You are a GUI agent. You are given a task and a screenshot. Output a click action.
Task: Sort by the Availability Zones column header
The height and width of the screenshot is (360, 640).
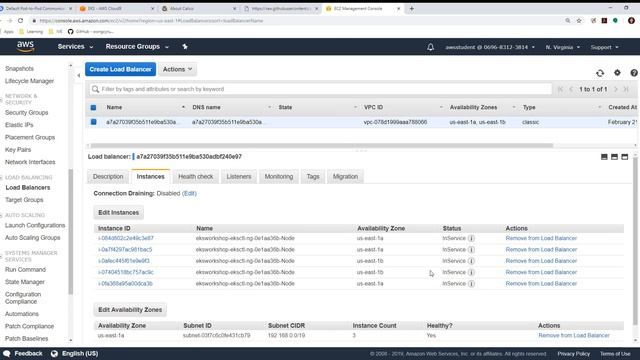pyautogui.click(x=473, y=107)
